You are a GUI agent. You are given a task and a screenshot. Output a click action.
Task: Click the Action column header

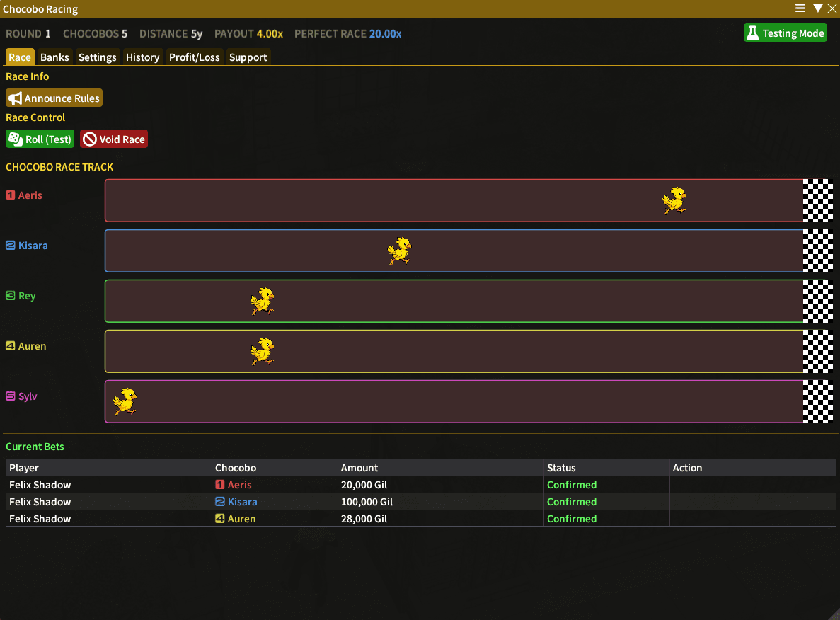(x=753, y=468)
